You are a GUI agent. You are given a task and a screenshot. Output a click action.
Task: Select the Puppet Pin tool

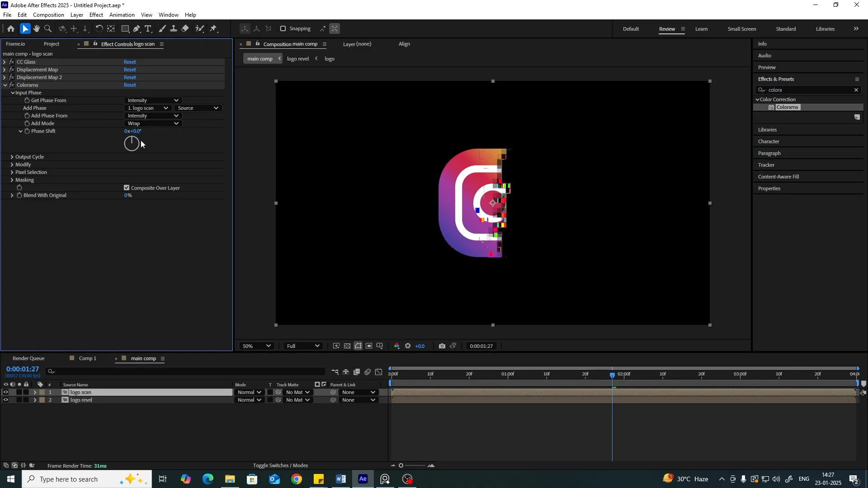click(x=214, y=28)
